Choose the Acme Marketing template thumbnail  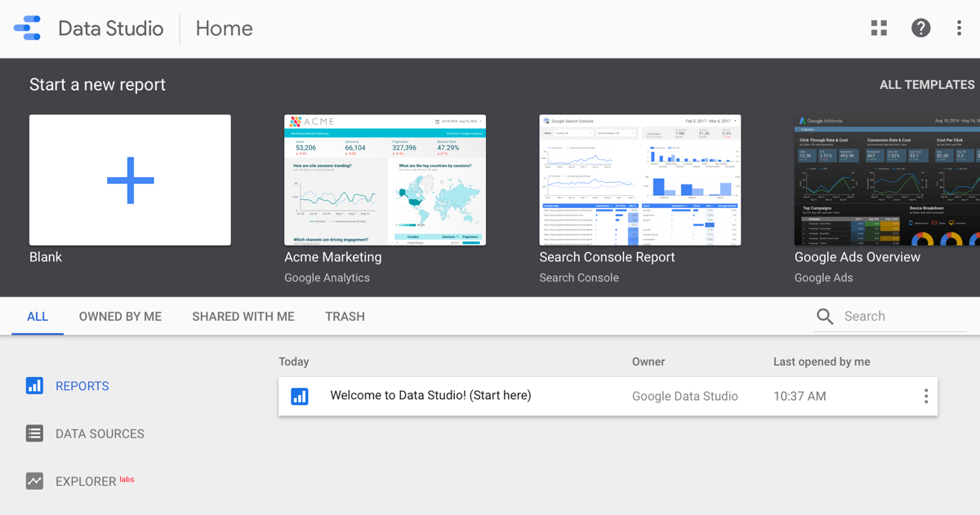click(385, 180)
